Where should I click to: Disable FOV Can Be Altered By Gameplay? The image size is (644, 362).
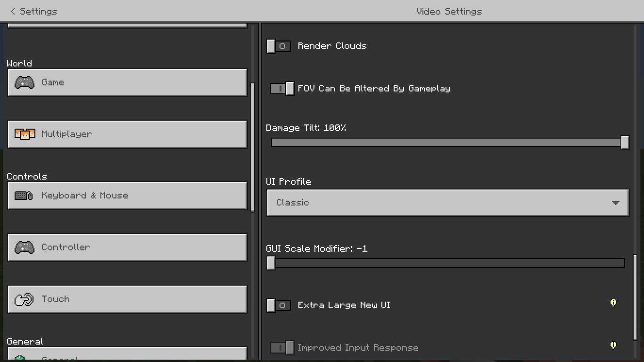(282, 89)
